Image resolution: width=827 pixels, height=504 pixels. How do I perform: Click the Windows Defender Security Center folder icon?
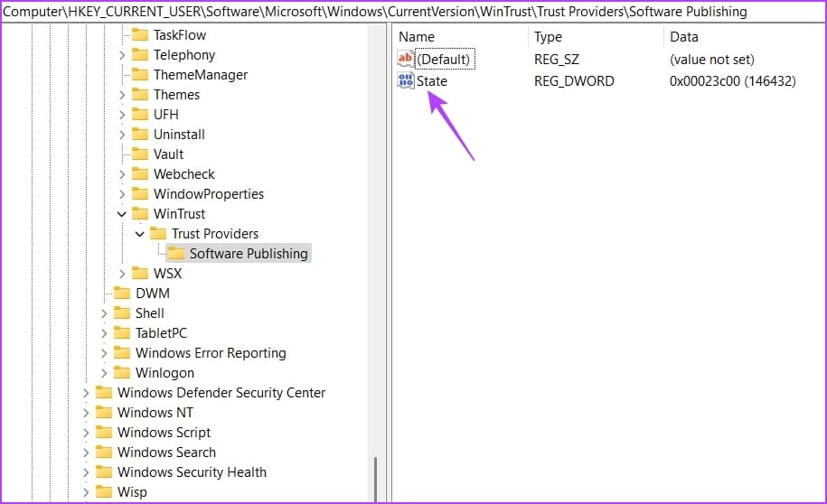pyautogui.click(x=104, y=392)
